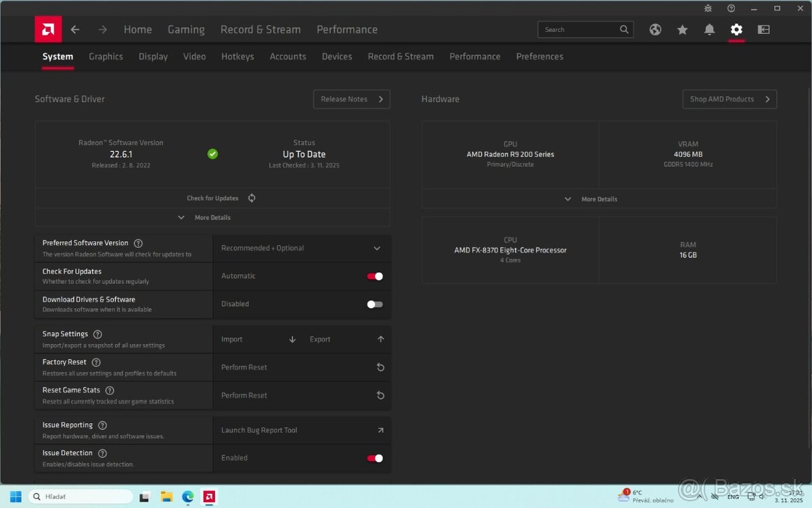Open the globe language/region icon

pos(655,29)
